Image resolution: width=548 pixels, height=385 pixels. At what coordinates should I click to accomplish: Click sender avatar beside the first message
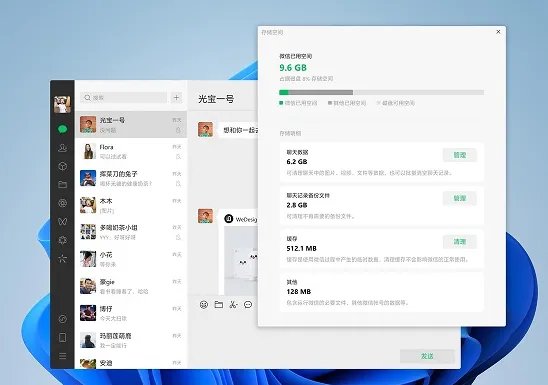coord(206,130)
